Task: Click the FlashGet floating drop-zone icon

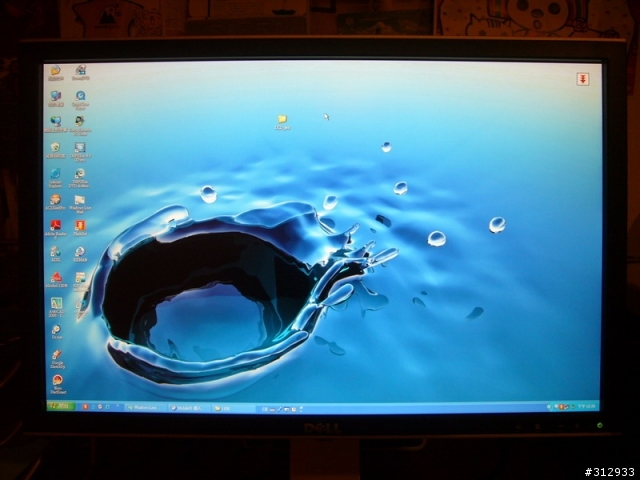Action: pyautogui.click(x=583, y=79)
